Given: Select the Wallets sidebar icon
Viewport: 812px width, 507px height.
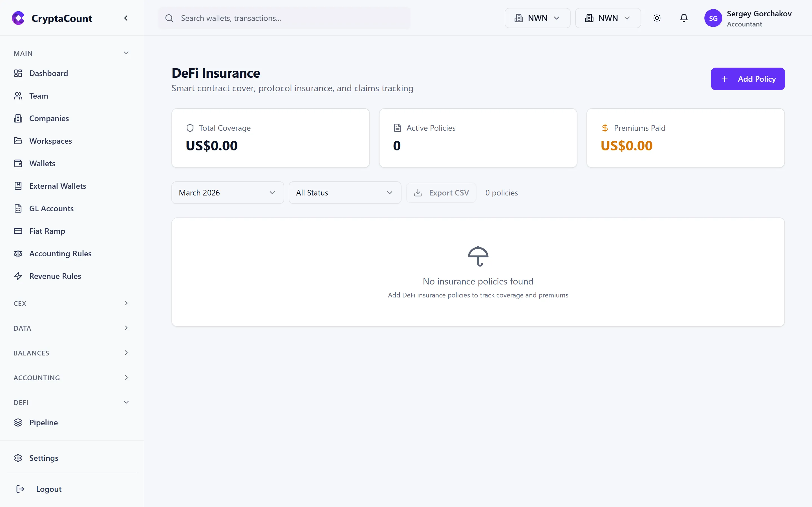Looking at the screenshot, I should [x=18, y=163].
